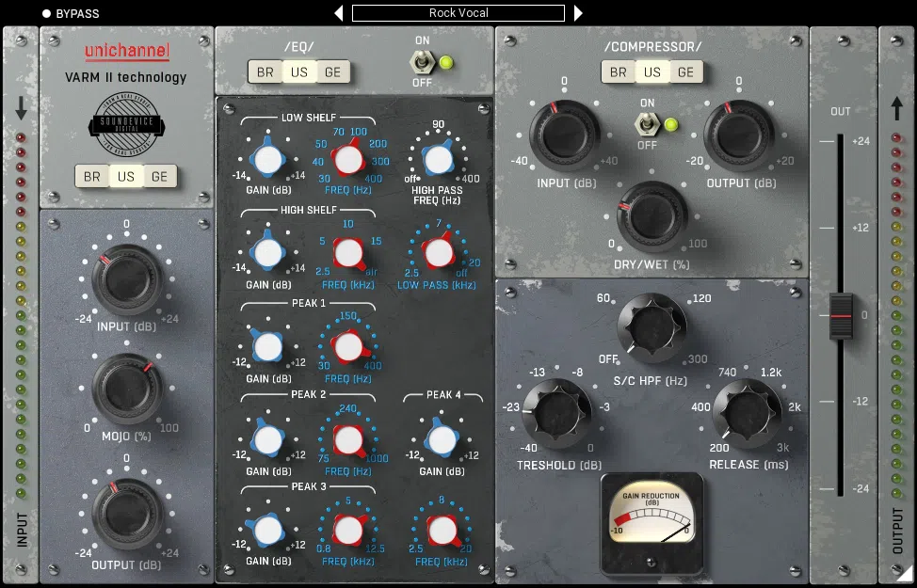Click the Low Shelf GAIN knob
Image resolution: width=917 pixels, height=588 pixels.
pos(267,160)
